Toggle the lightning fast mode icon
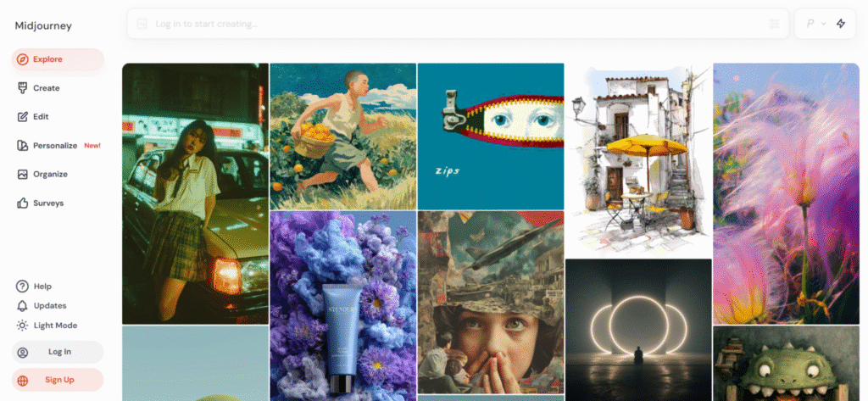 coord(841,23)
